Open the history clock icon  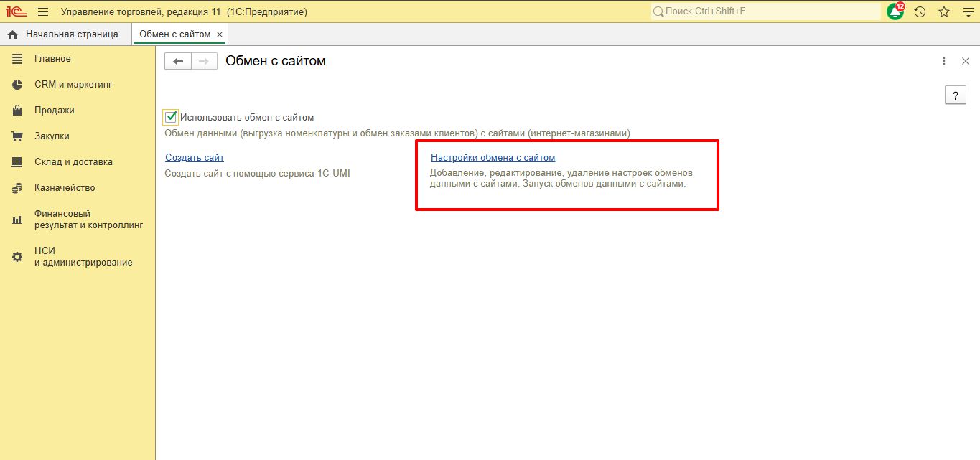pos(920,11)
